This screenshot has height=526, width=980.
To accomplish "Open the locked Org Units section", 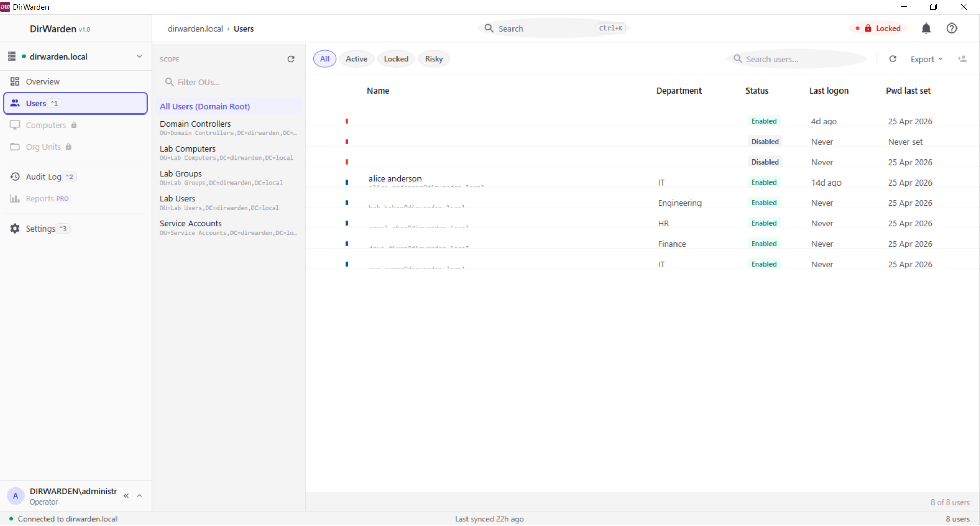I will coord(75,147).
